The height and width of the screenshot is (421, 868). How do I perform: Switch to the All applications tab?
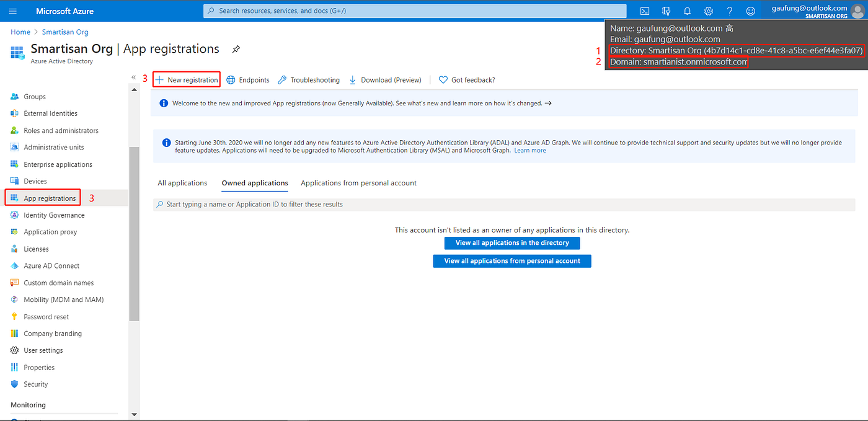pyautogui.click(x=182, y=183)
